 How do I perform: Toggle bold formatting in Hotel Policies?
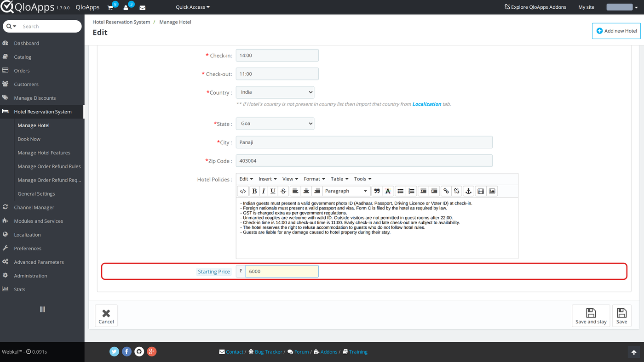coord(254,191)
